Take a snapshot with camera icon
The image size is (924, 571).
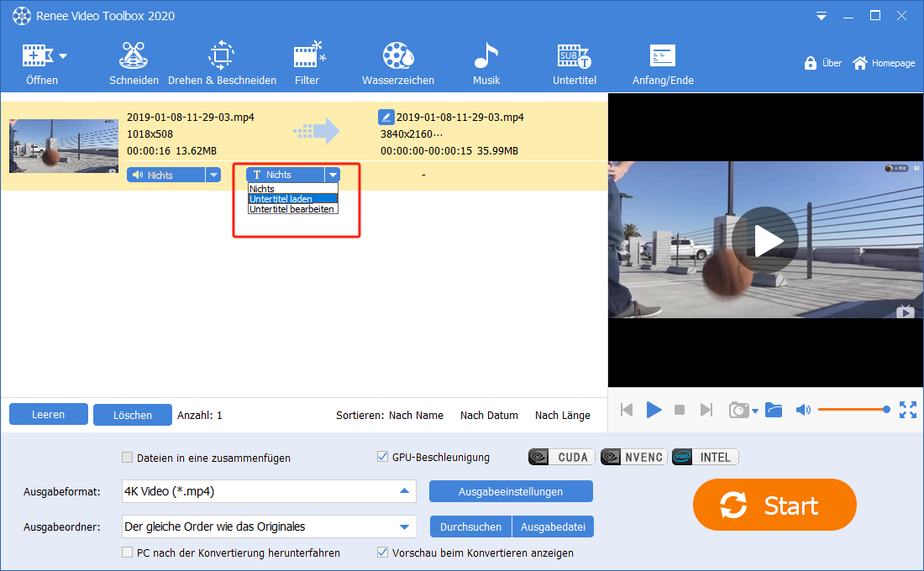[738, 410]
